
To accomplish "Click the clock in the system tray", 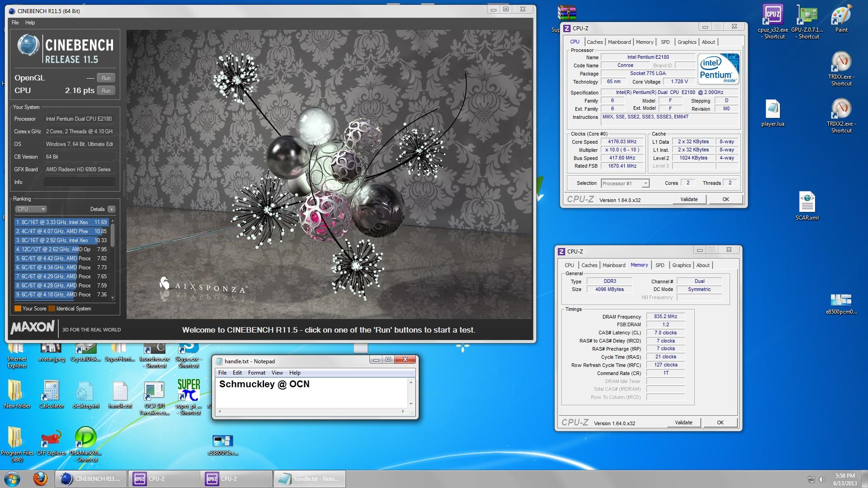I will [x=845, y=479].
